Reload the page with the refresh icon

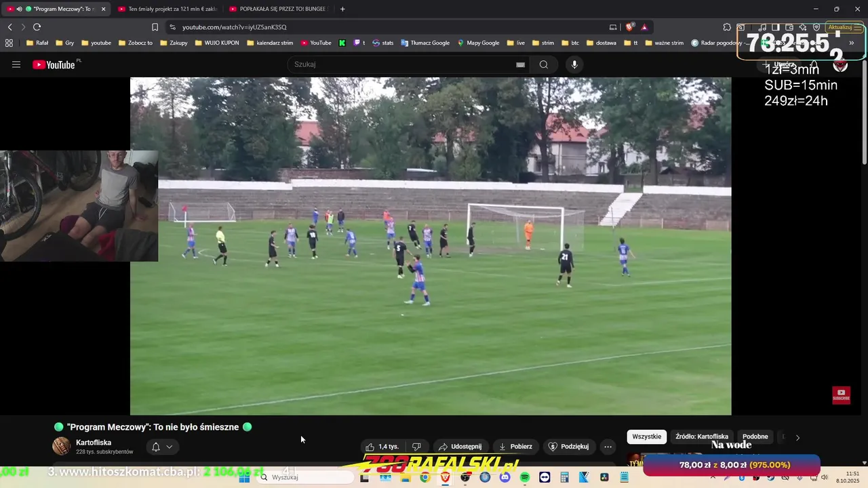pyautogui.click(x=37, y=27)
